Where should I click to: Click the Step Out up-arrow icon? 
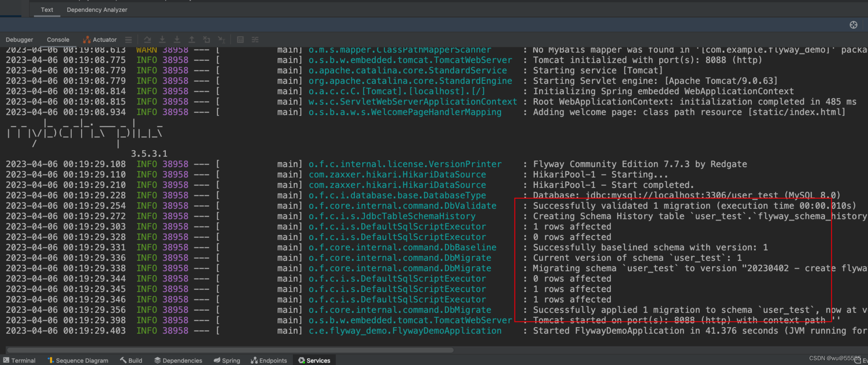(192, 39)
